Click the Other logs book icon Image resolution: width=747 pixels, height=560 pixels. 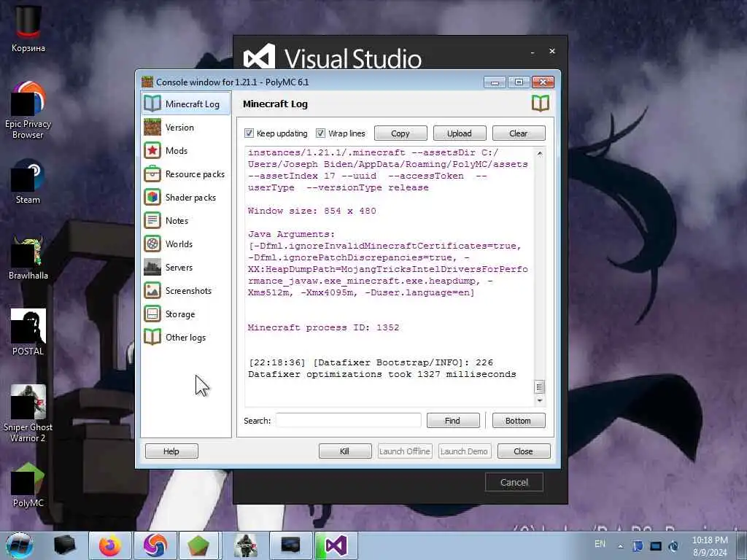pyautogui.click(x=152, y=337)
